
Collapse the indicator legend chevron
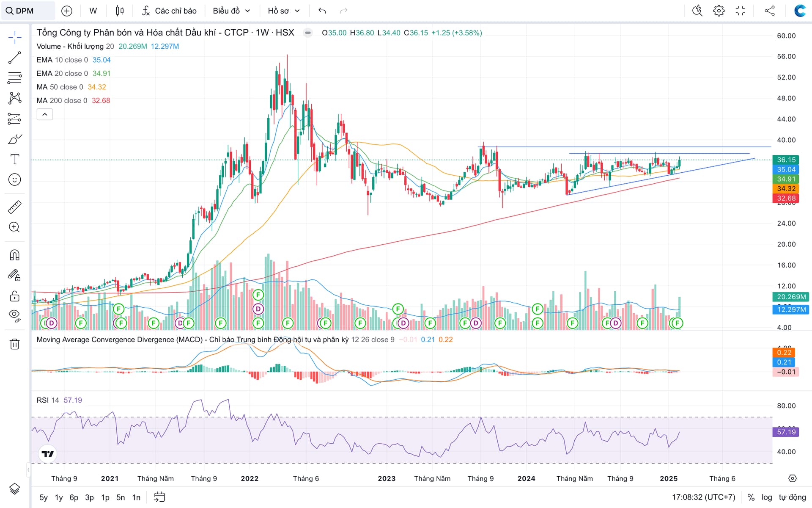click(x=45, y=114)
